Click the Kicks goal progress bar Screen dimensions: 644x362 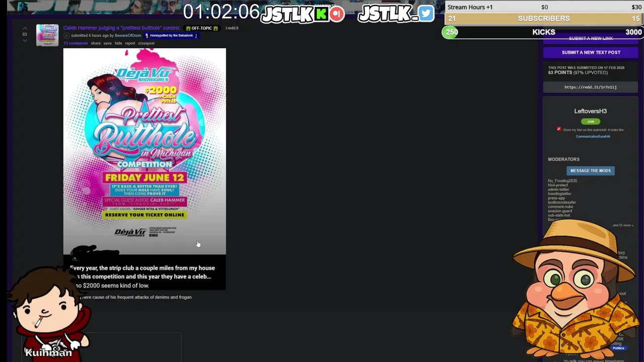click(x=542, y=32)
